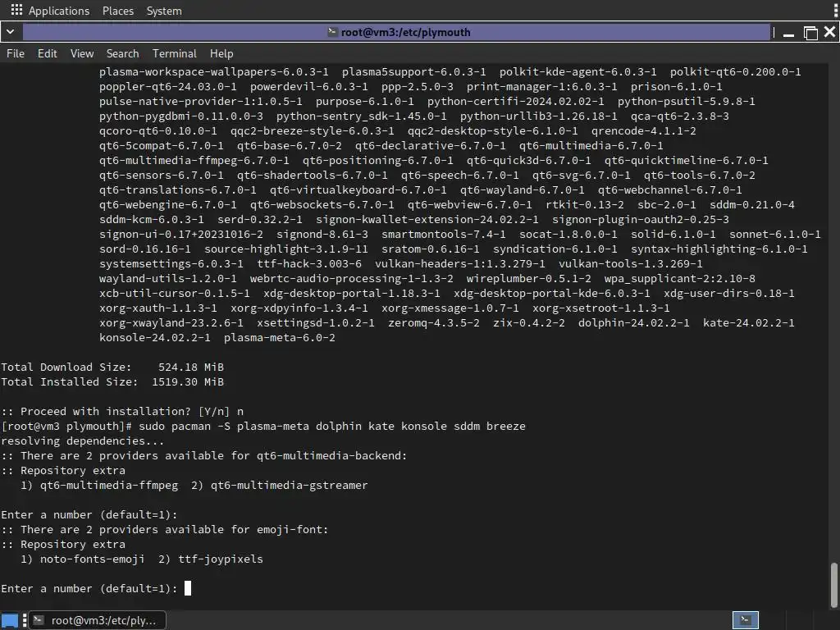The width and height of the screenshot is (840, 630).
Task: Click 'qt6-tools-6.7.0-2' package name
Action: pyautogui.click(x=700, y=176)
